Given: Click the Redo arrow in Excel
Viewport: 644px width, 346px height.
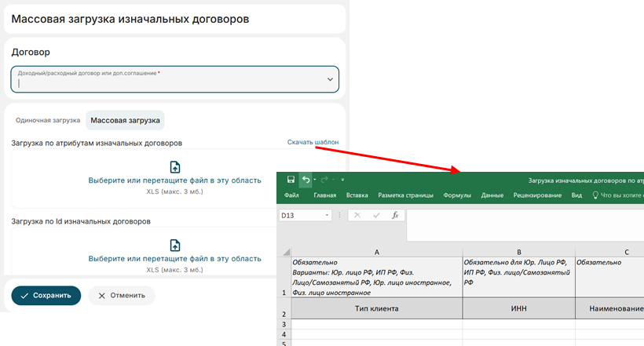Looking at the screenshot, I should pos(324,180).
